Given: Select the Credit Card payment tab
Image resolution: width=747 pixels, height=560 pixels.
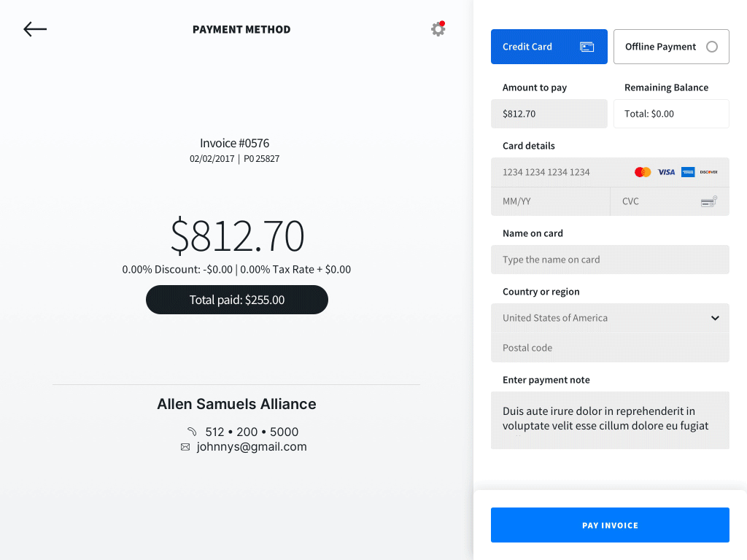Looking at the screenshot, I should click(x=549, y=47).
